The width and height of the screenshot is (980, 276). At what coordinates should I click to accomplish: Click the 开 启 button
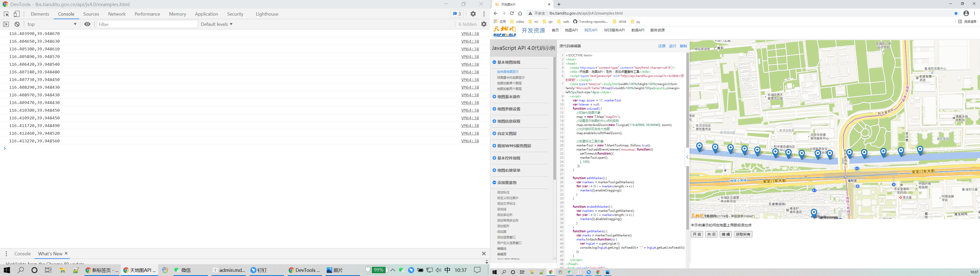point(697,234)
